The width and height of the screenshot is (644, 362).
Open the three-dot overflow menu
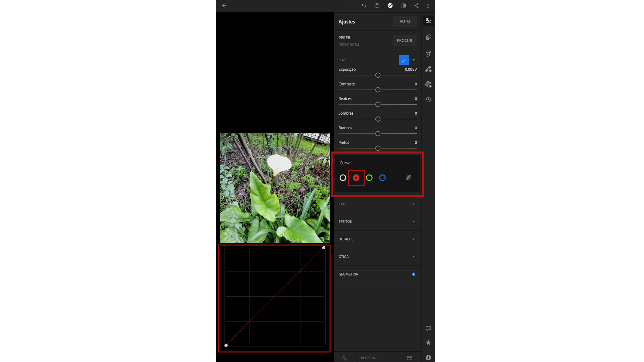(428, 6)
